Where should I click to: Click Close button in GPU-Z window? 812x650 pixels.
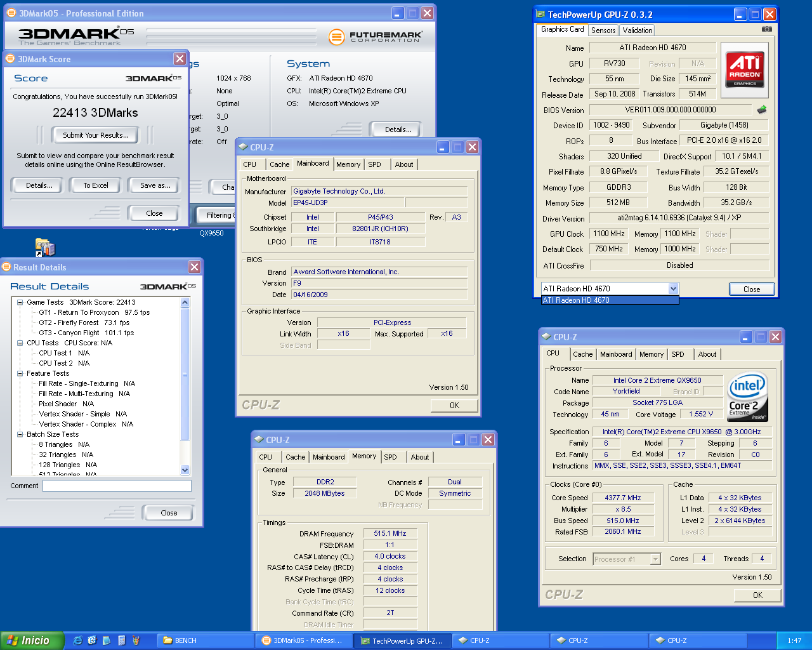pyautogui.click(x=752, y=289)
